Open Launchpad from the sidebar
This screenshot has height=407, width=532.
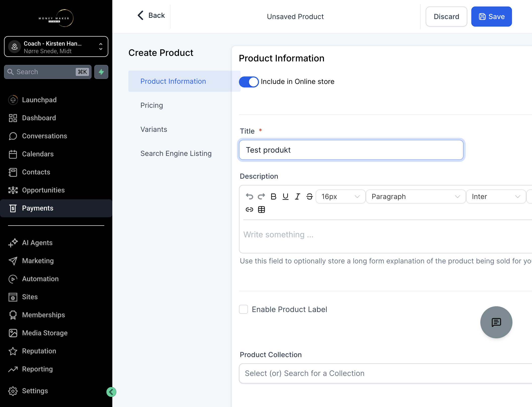(x=56, y=100)
